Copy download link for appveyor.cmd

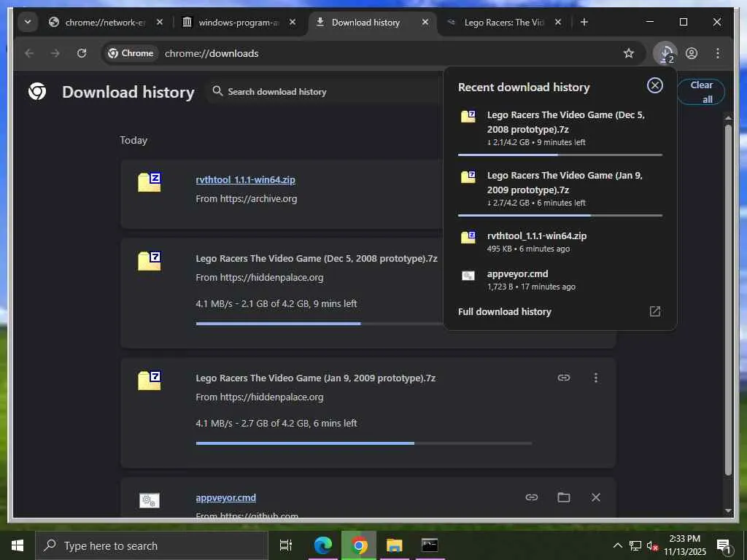(532, 497)
